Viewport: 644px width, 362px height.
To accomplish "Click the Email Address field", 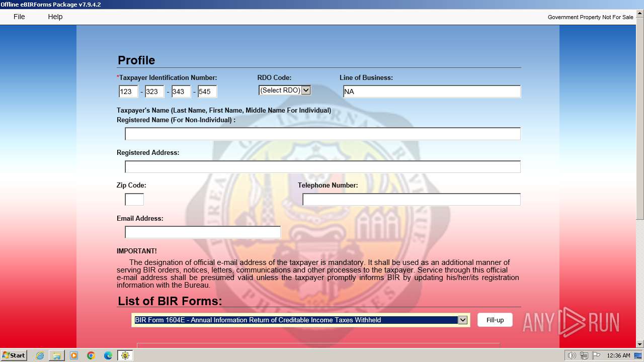I will [x=203, y=232].
